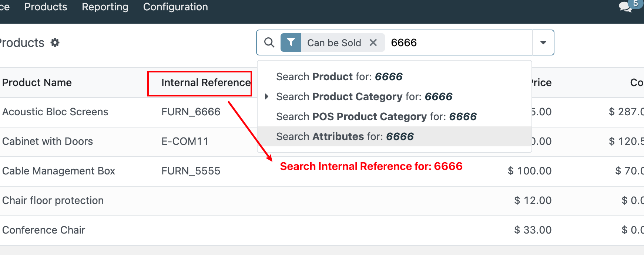Expand Search Product Category suboptions
Image resolution: width=644 pixels, height=255 pixels.
coord(266,96)
